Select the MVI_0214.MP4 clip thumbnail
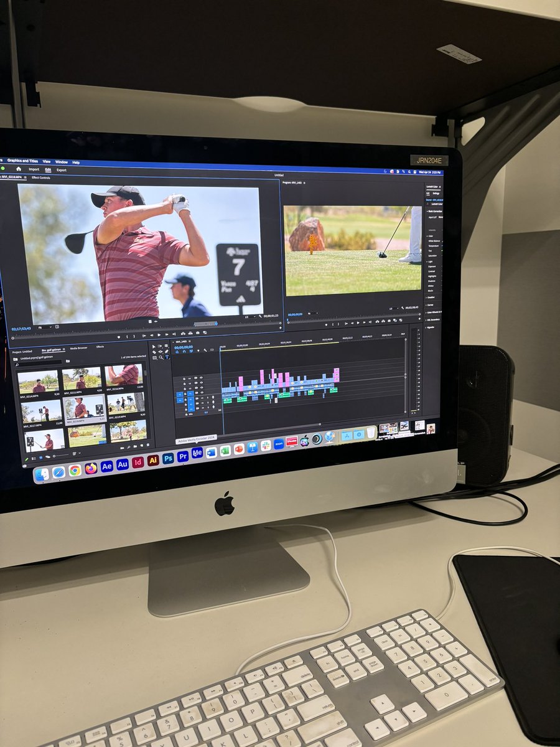Screen dimensions: 560x747 pyautogui.click(x=39, y=382)
